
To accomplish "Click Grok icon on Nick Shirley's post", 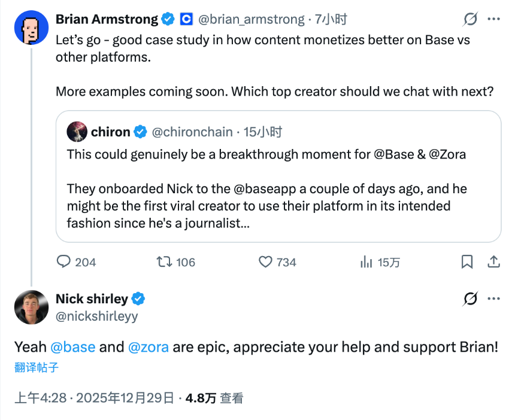I will point(471,299).
